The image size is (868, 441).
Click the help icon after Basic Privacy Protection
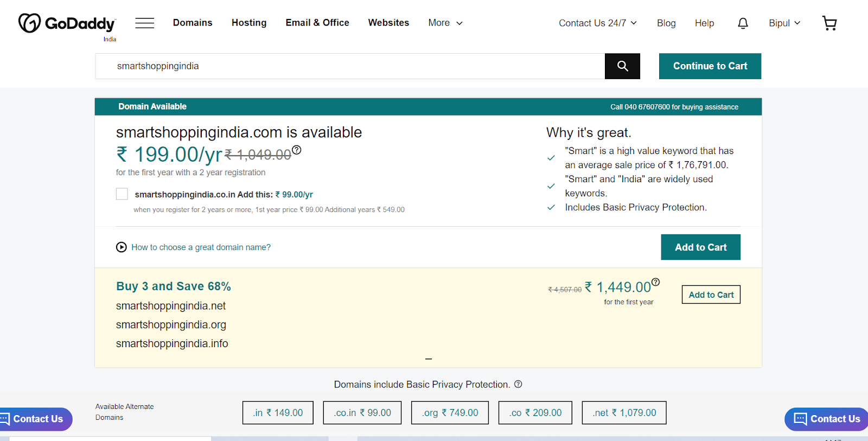point(518,384)
